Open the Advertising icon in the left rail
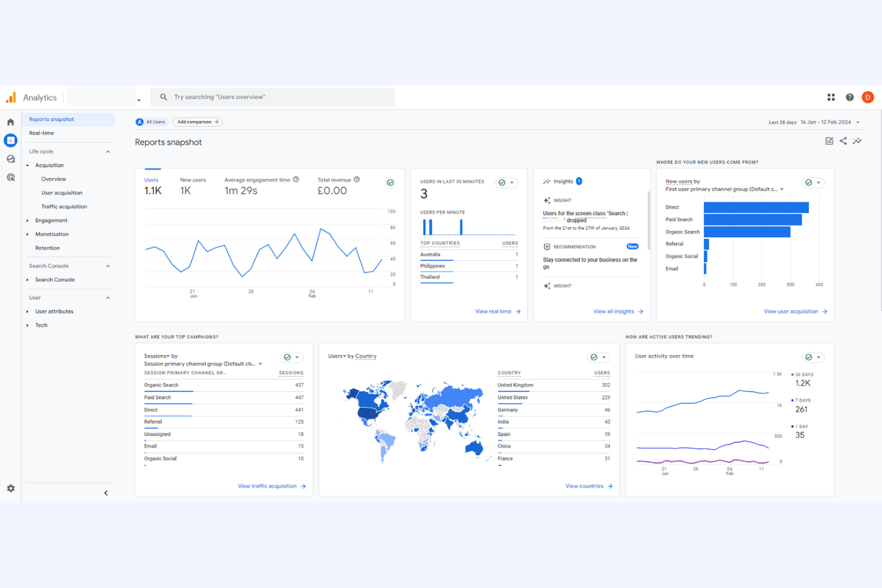The width and height of the screenshot is (882, 588). 10,177
